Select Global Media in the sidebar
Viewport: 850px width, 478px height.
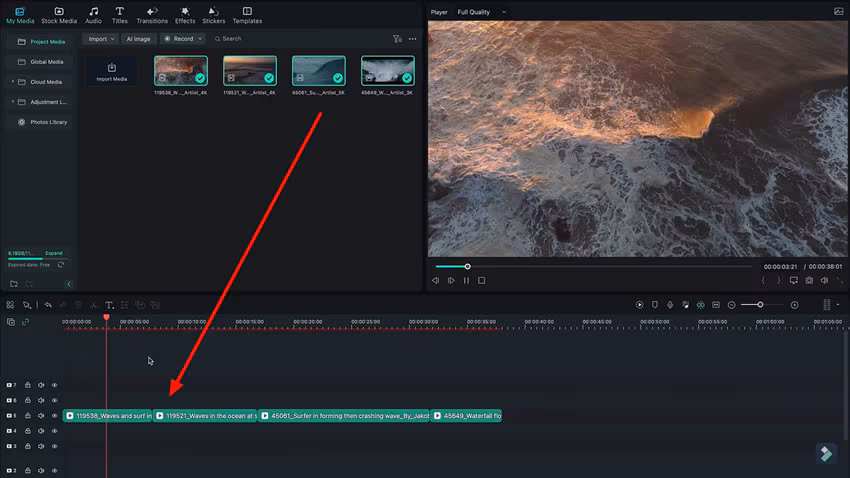point(41,62)
